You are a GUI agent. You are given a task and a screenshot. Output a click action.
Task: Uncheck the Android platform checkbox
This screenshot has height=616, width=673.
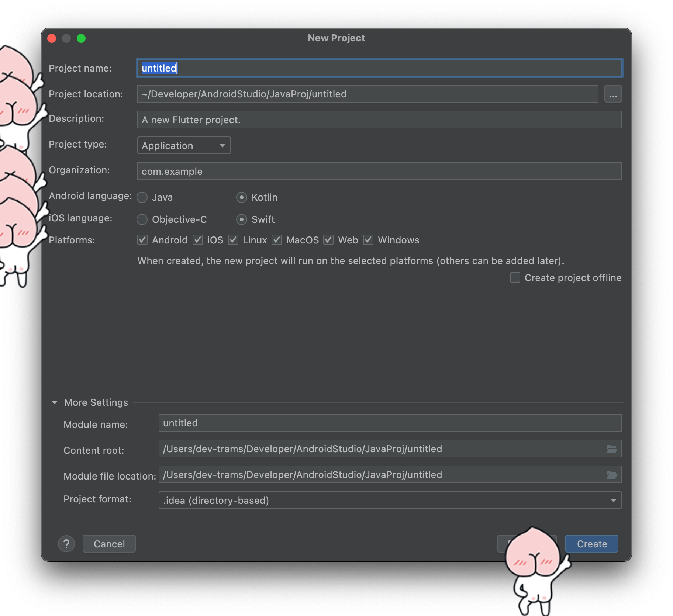pyautogui.click(x=142, y=240)
